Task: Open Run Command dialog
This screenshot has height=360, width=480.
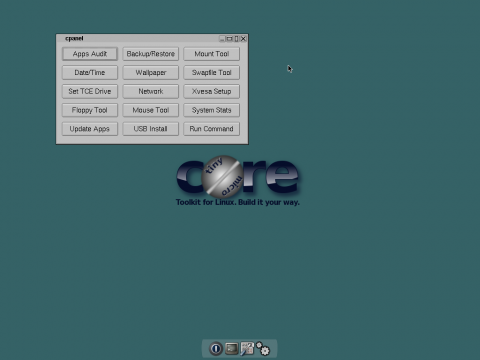Action: pos(211,129)
